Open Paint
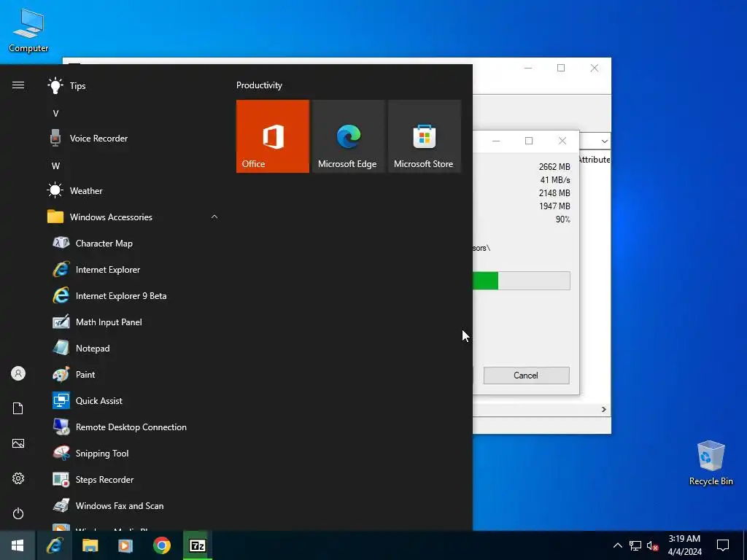This screenshot has height=560, width=747. click(133, 375)
